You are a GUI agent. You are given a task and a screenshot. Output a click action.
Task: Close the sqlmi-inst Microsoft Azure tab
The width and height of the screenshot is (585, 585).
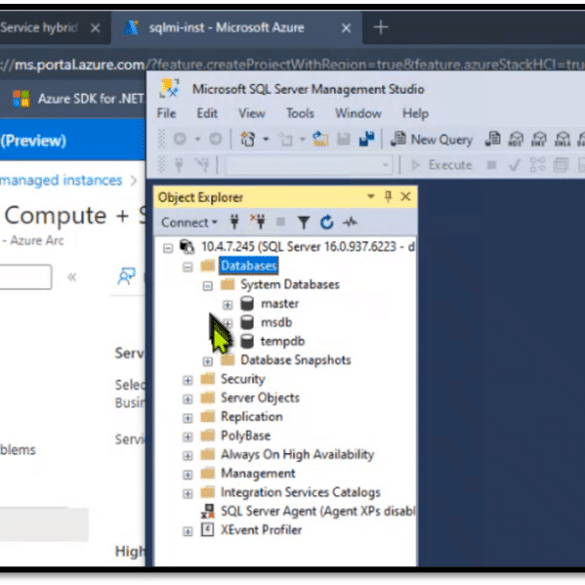[346, 28]
